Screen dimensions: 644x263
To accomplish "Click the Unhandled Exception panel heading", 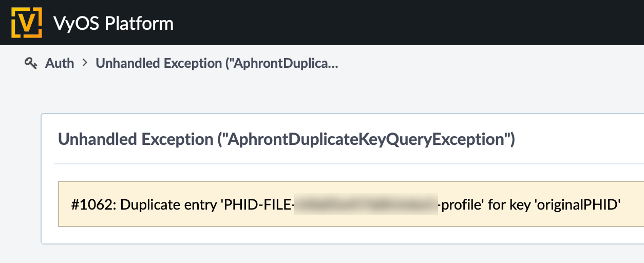I will pos(286,139).
